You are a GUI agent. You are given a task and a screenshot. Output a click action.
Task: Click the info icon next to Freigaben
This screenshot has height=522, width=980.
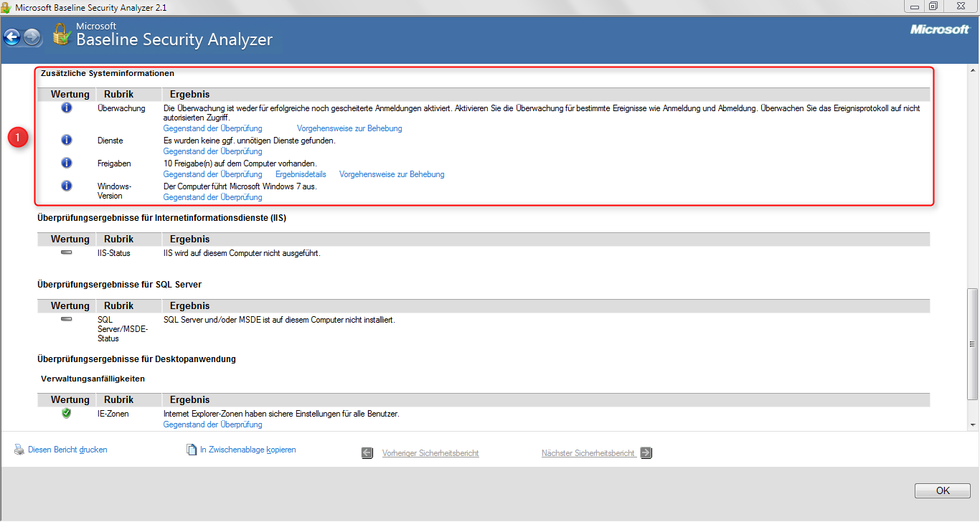66,163
